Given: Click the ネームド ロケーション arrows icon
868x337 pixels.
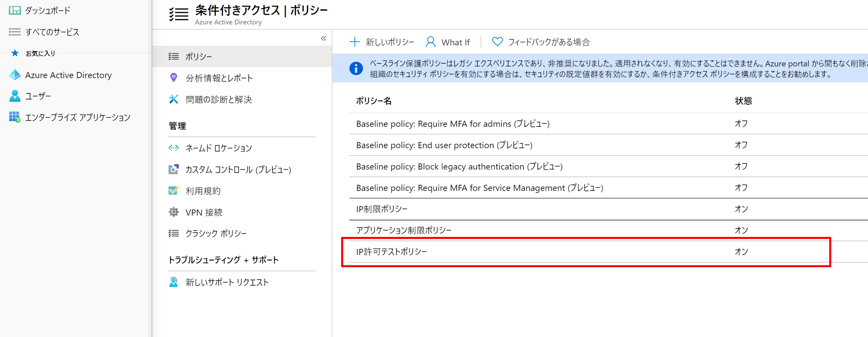Looking at the screenshot, I should tap(173, 148).
